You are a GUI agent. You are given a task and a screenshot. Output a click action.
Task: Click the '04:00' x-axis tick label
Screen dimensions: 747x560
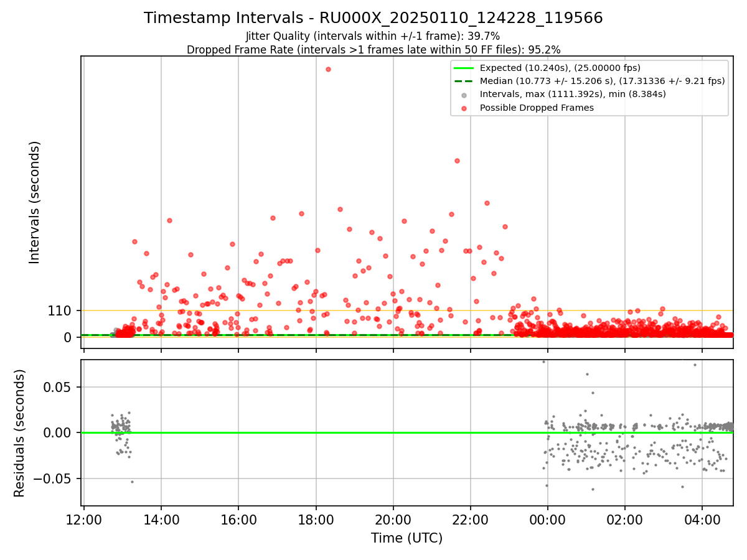coord(702,519)
